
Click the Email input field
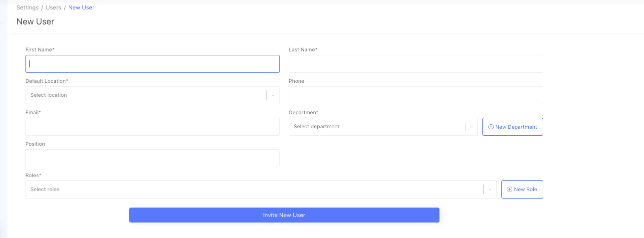(152, 127)
